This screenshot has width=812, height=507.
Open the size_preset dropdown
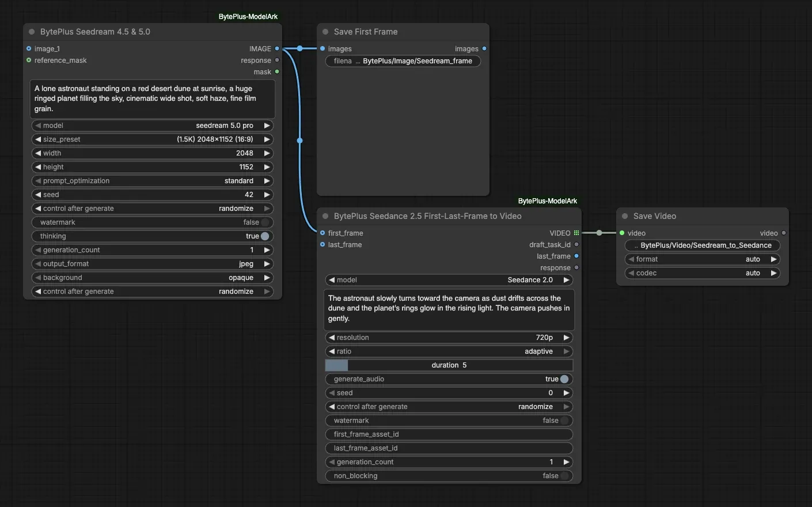pyautogui.click(x=153, y=139)
